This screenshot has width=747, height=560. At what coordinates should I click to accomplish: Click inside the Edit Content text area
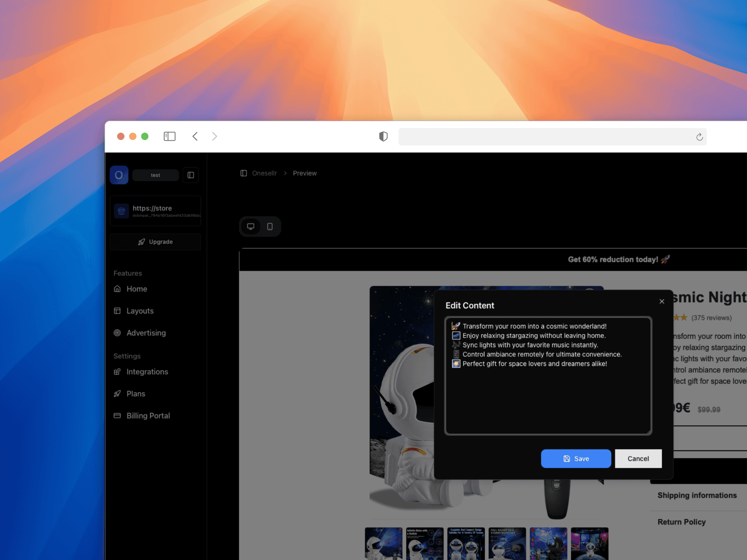548,376
